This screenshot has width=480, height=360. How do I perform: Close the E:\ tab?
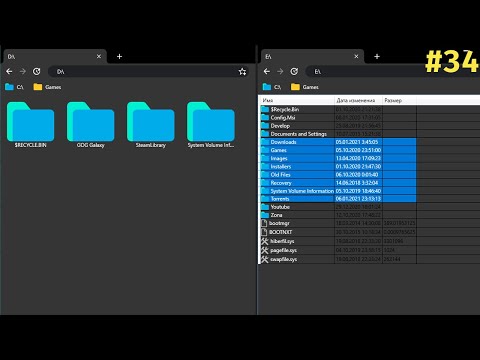pos(356,57)
